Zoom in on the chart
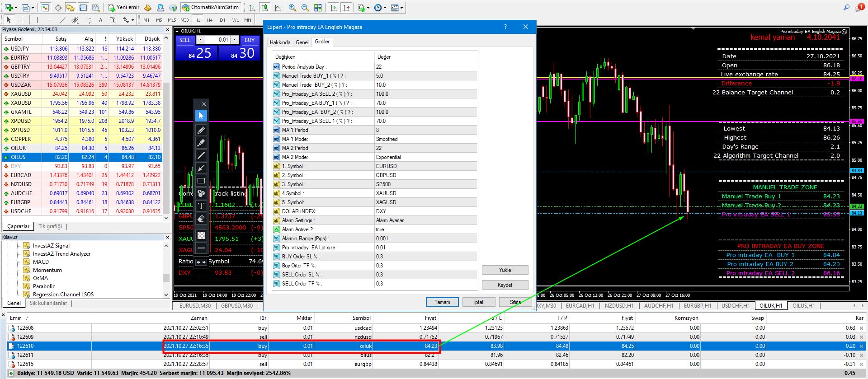 click(x=292, y=8)
